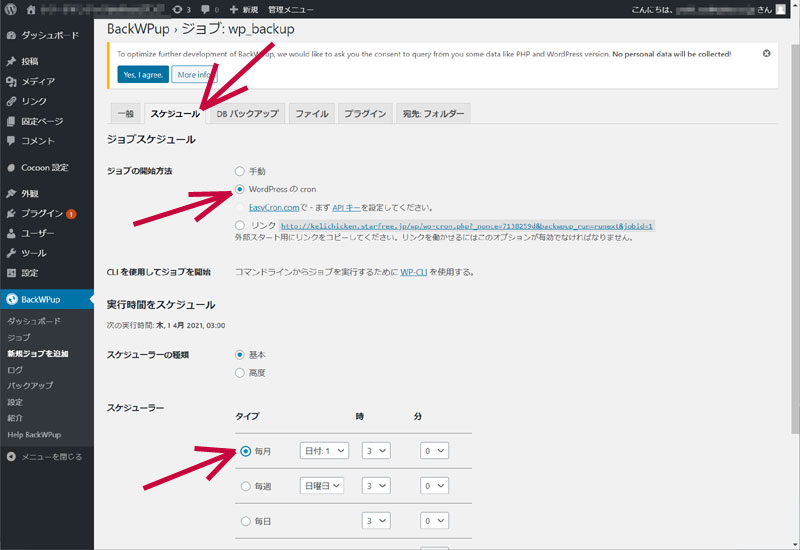Select 毎日 schedule radio

(245, 521)
